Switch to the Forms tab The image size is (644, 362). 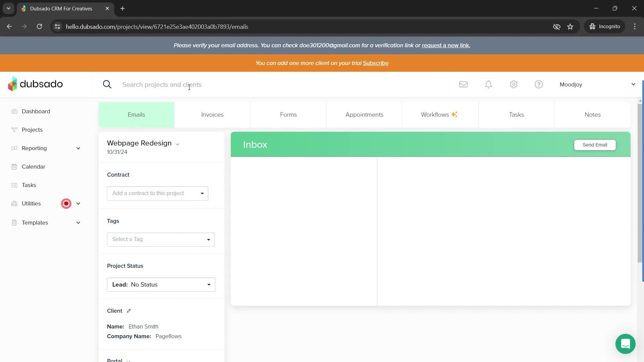(x=288, y=115)
